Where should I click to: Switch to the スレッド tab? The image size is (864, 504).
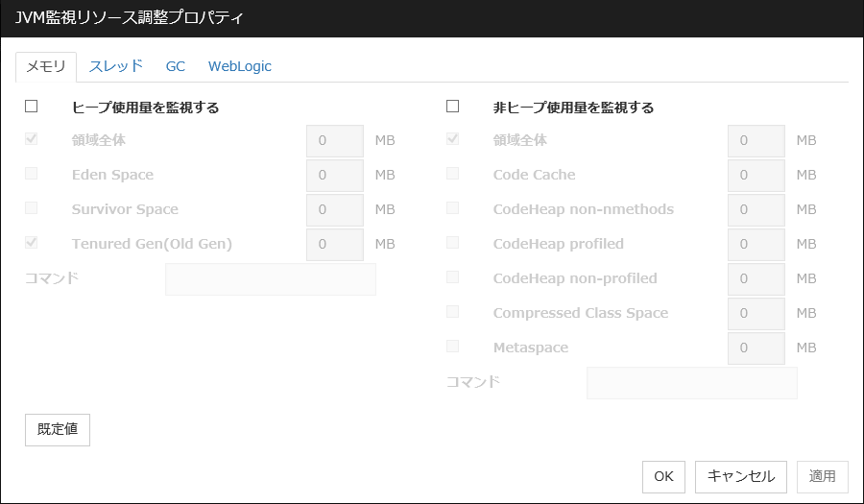116,66
